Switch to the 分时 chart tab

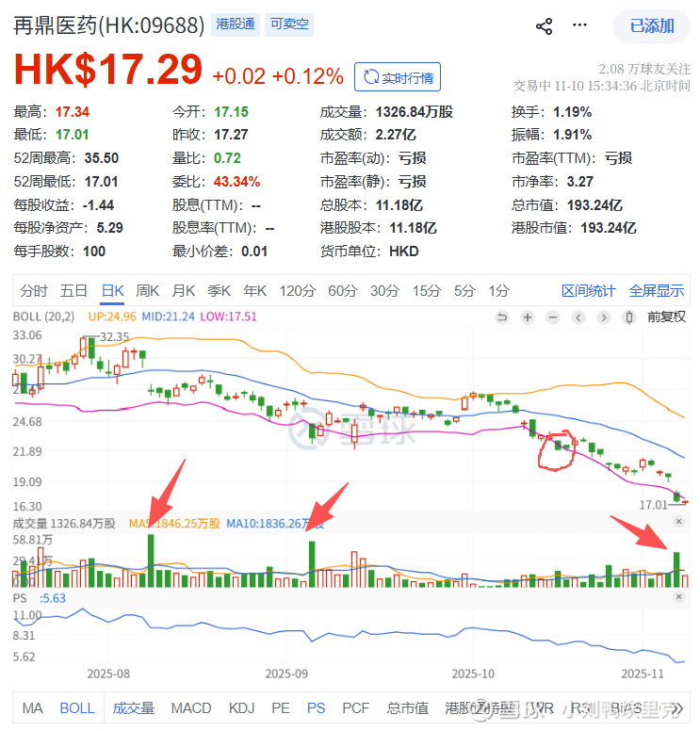tap(34, 291)
